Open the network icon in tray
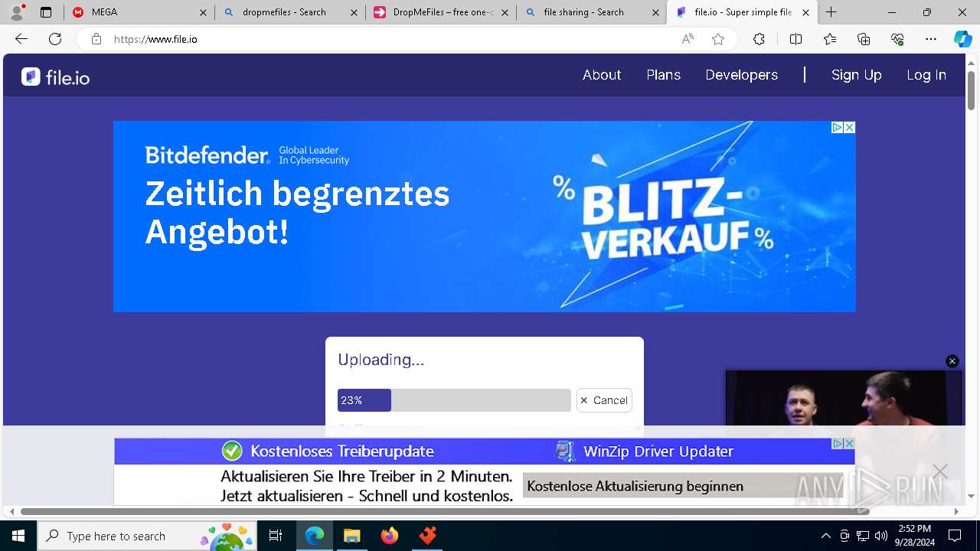Screen dimensions: 980x551 pyautogui.click(x=863, y=536)
